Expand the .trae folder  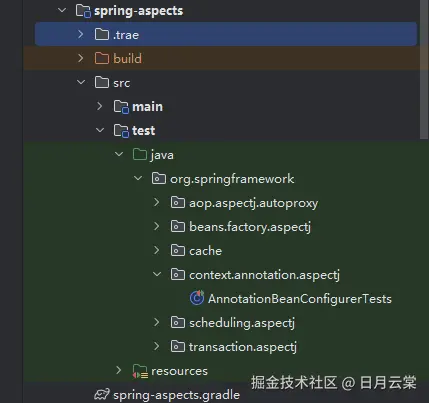click(81, 34)
